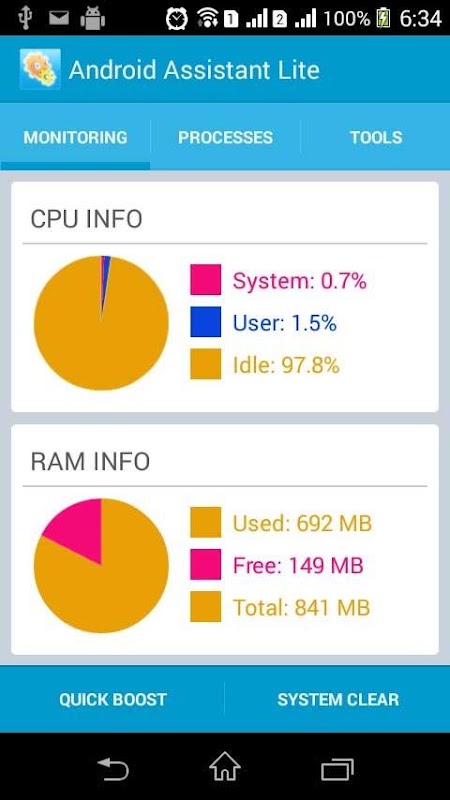Click the pink System color swatch

click(x=206, y=280)
